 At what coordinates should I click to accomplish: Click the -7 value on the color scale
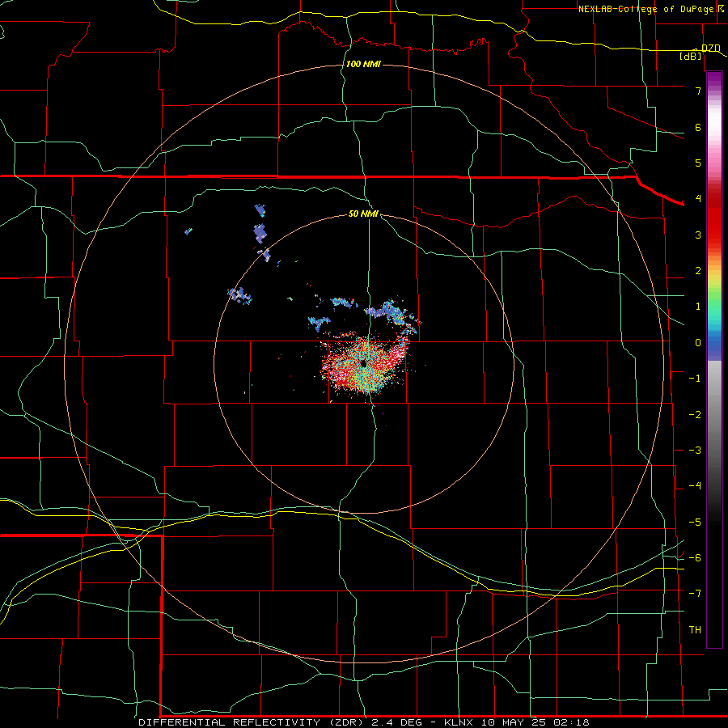(x=695, y=594)
